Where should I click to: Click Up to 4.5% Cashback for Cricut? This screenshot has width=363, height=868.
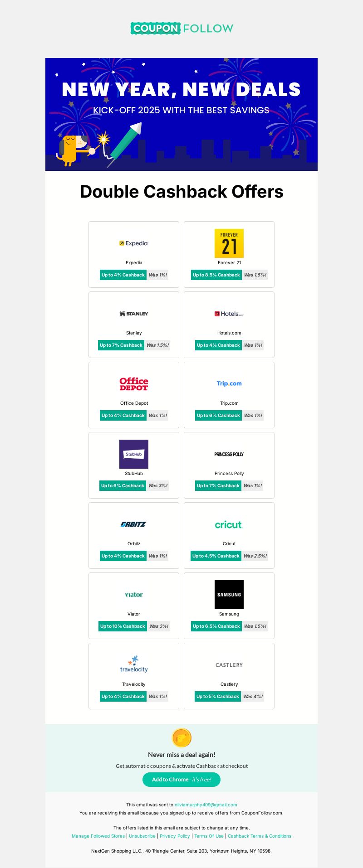216,556
